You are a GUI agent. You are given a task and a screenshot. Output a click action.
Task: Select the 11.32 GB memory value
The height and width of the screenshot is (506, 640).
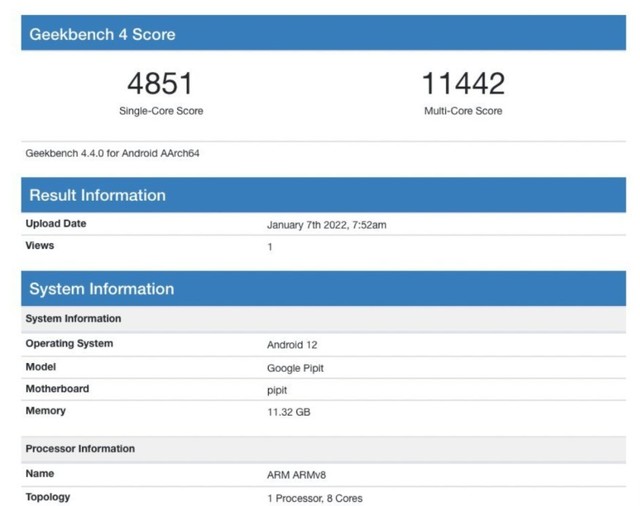[288, 412]
